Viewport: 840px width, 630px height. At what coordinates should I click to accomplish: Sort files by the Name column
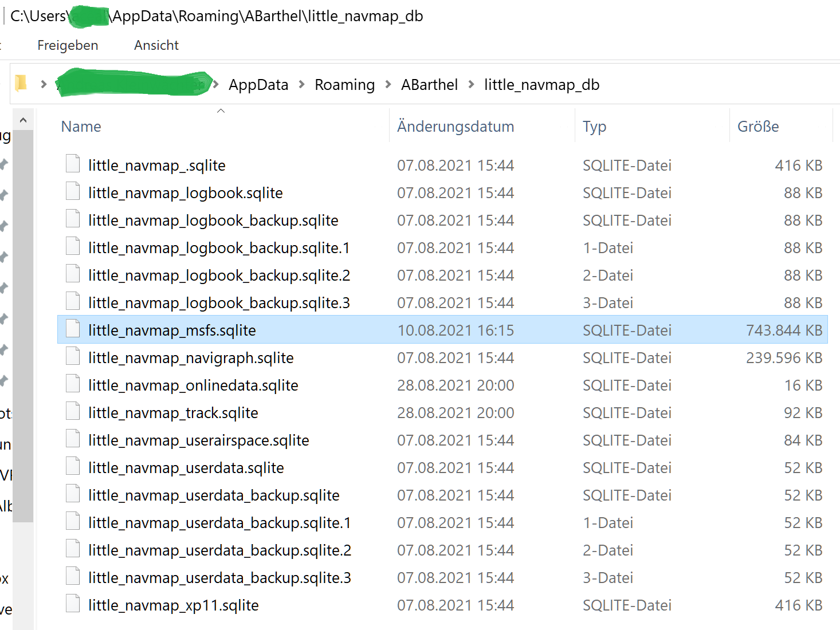pyautogui.click(x=81, y=127)
